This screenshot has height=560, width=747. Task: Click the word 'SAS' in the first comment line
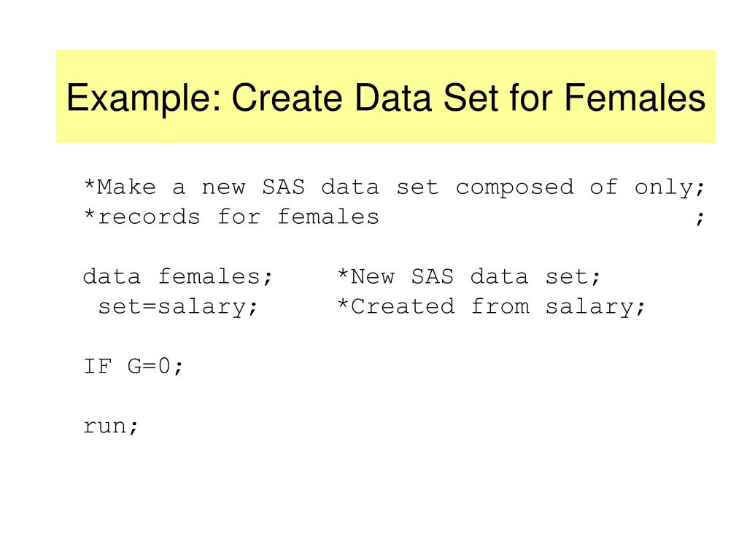(284, 187)
